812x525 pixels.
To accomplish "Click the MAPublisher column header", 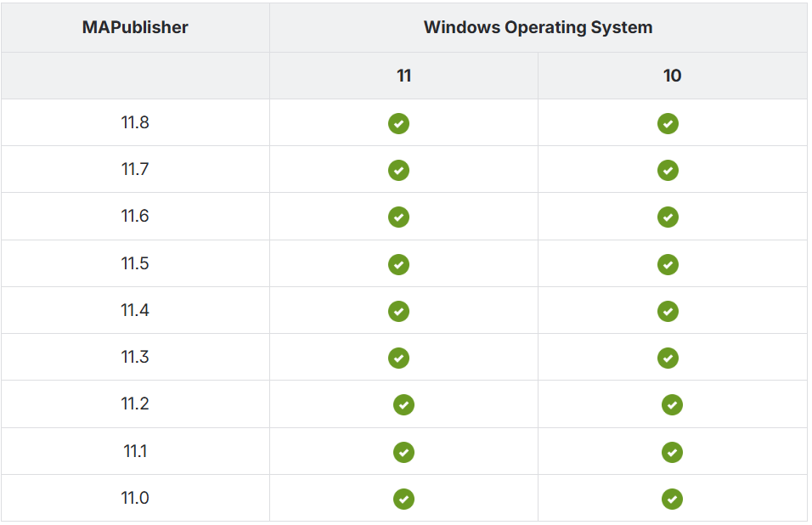I will (135, 27).
